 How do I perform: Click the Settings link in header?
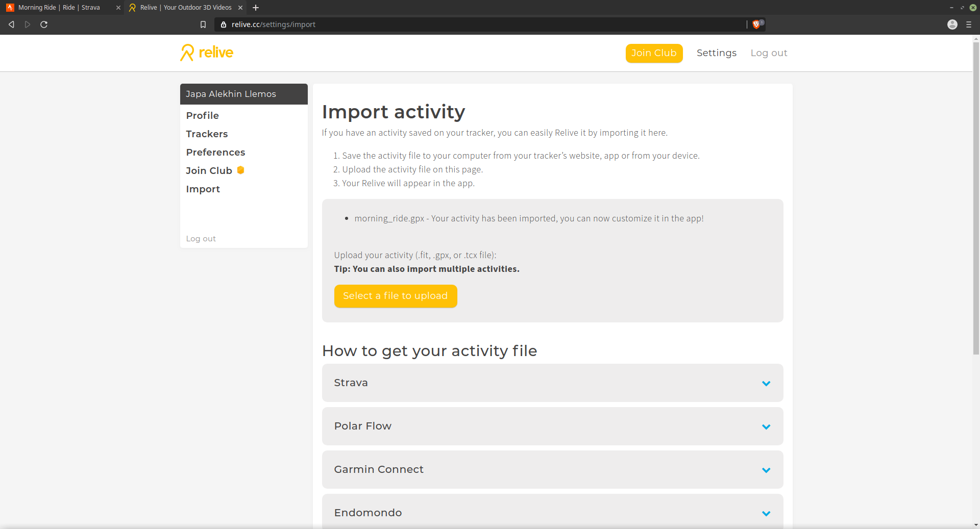(716, 53)
